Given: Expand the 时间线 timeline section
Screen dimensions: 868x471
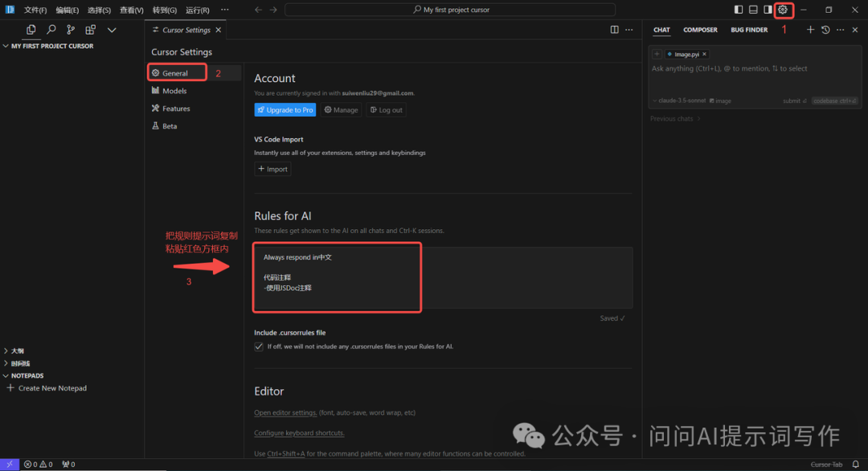Looking at the screenshot, I should [x=17, y=363].
